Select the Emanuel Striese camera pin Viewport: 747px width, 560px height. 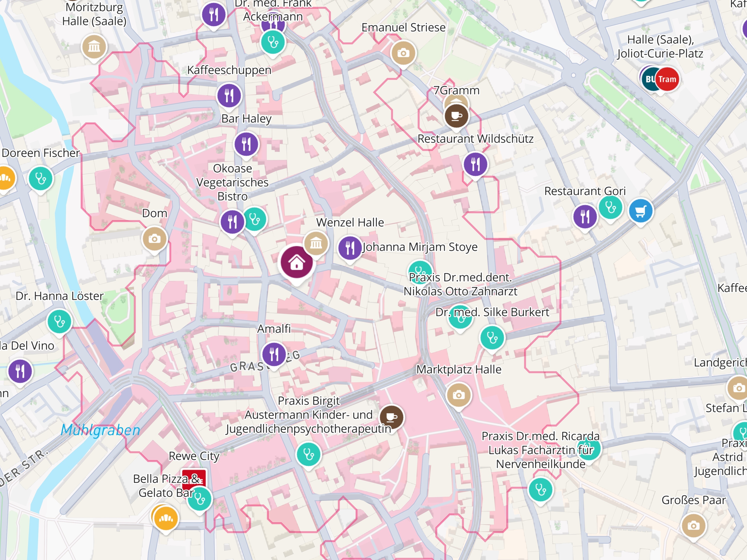coord(403,53)
